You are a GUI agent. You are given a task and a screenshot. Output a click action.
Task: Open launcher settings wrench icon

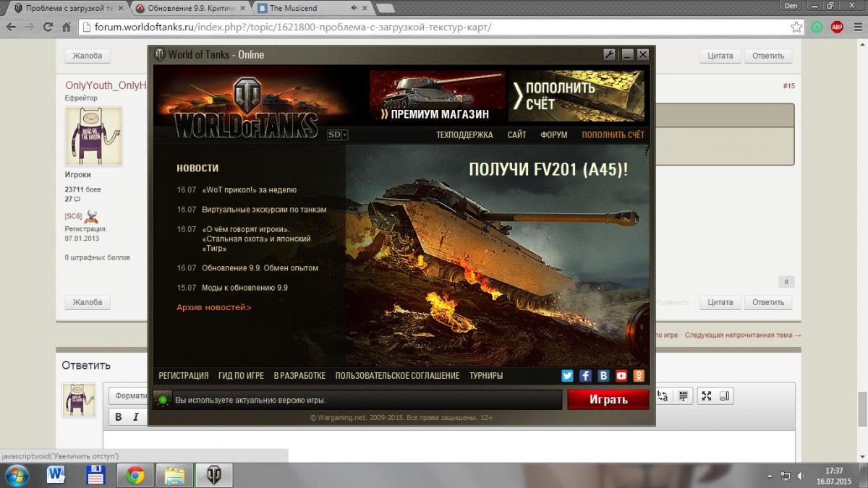(x=609, y=54)
